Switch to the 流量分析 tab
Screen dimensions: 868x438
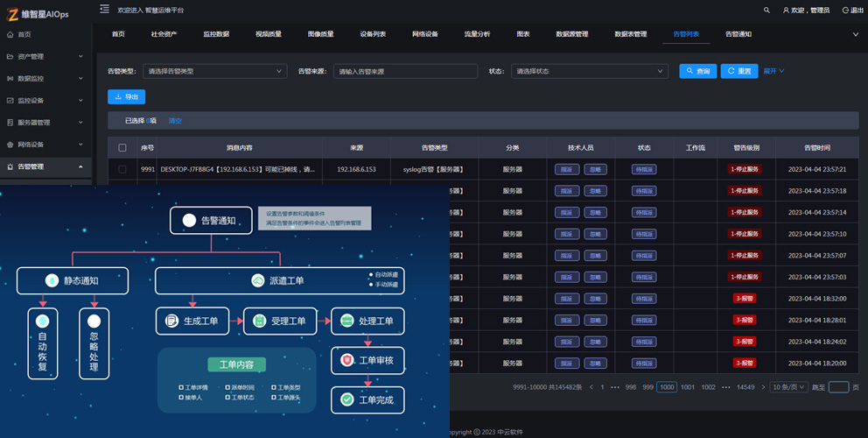click(x=477, y=34)
